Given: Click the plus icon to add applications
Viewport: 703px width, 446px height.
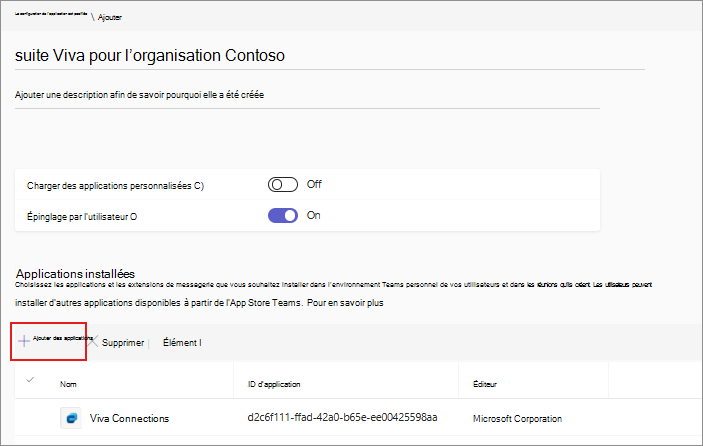Looking at the screenshot, I should tap(24, 341).
